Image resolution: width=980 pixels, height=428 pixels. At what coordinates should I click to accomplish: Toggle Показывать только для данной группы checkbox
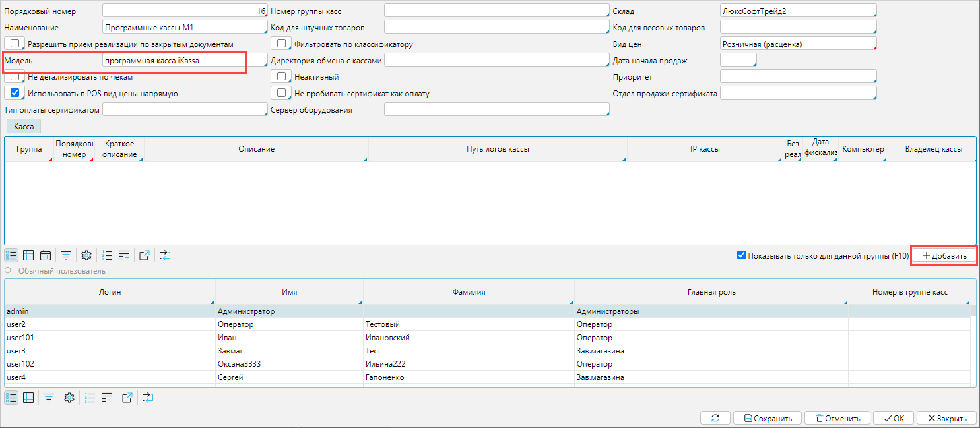742,255
